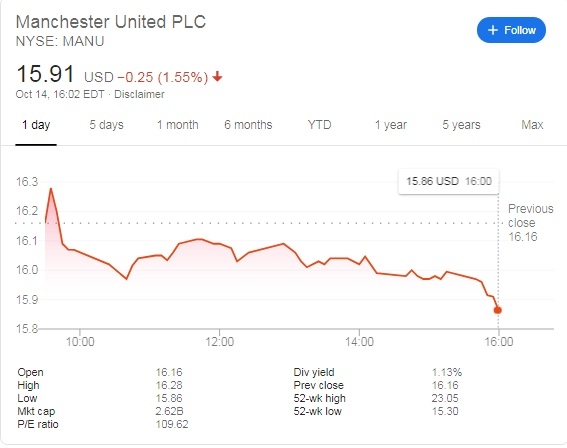Screen dimensions: 567x448
Task: Show the 6 months chart
Action: coord(248,125)
